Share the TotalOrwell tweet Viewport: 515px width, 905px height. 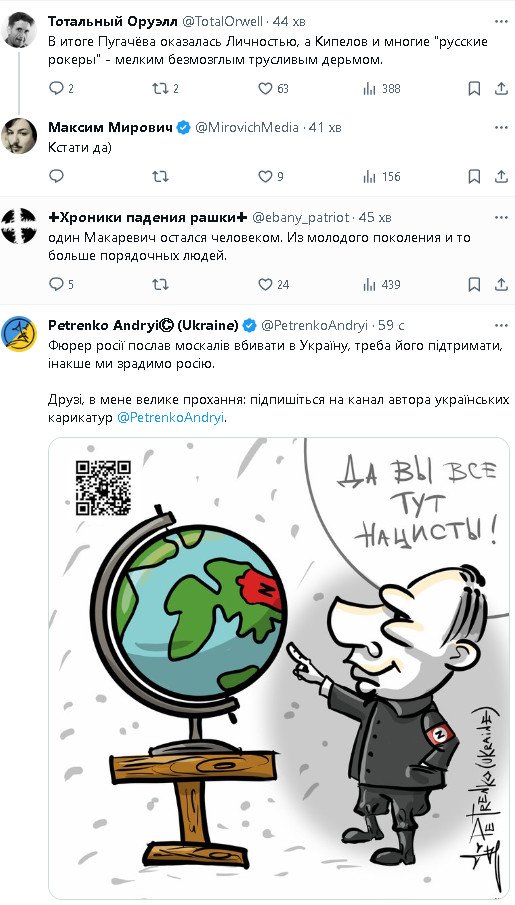[x=501, y=88]
